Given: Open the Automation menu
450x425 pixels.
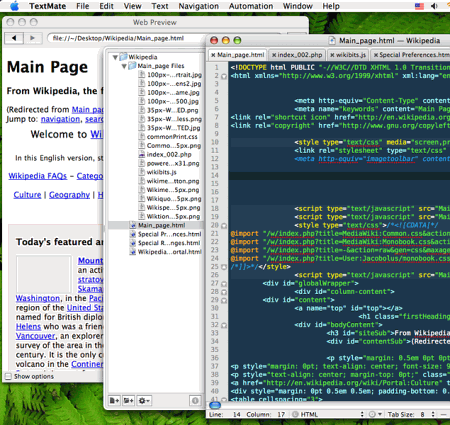Looking at the screenshot, I should pyautogui.click(x=251, y=6).
